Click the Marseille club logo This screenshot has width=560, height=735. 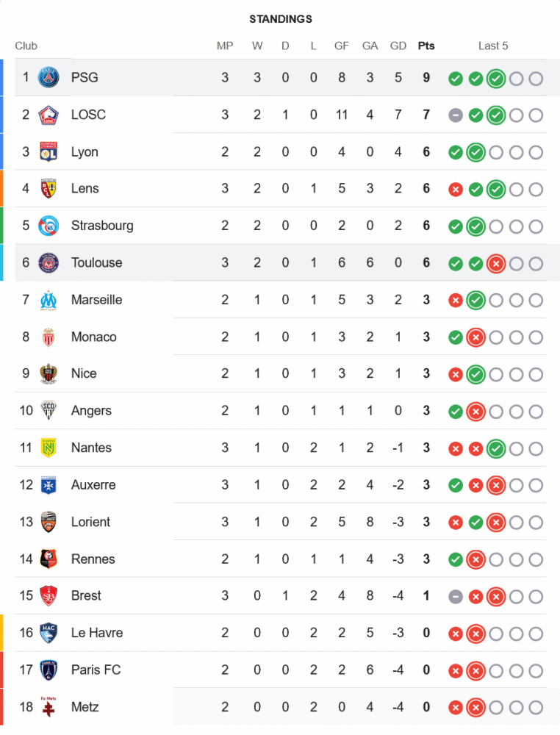[49, 300]
